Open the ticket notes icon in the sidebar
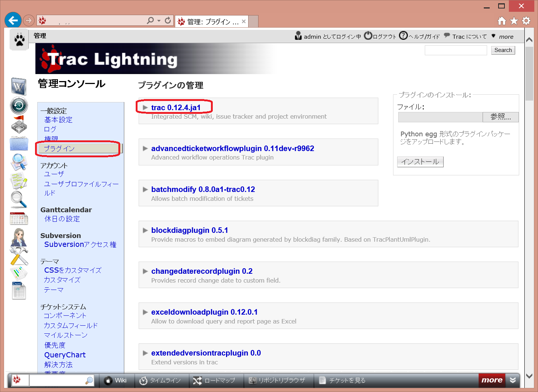 (19, 181)
